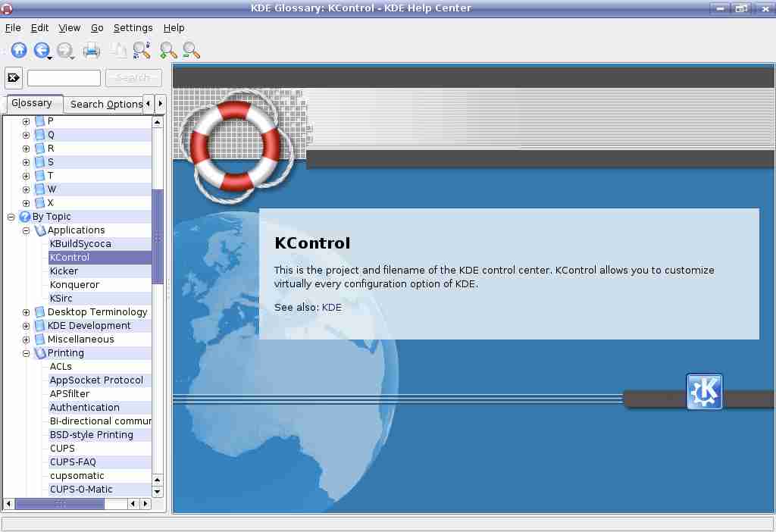
Task: Expand the R glossary section
Action: (26, 149)
